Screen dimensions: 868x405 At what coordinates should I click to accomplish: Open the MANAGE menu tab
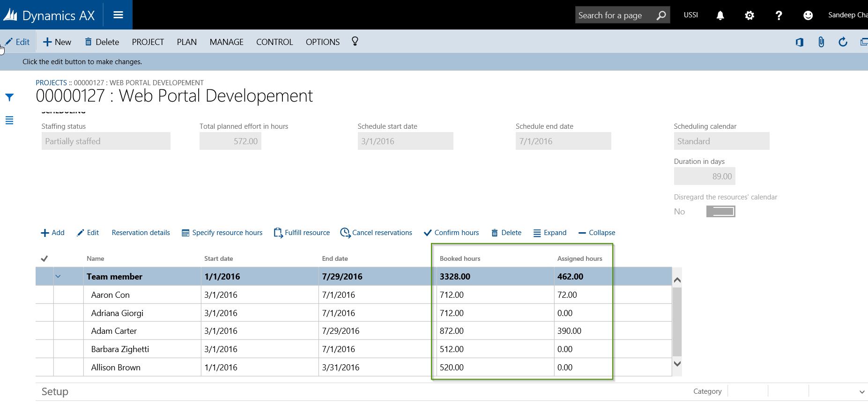tap(226, 42)
